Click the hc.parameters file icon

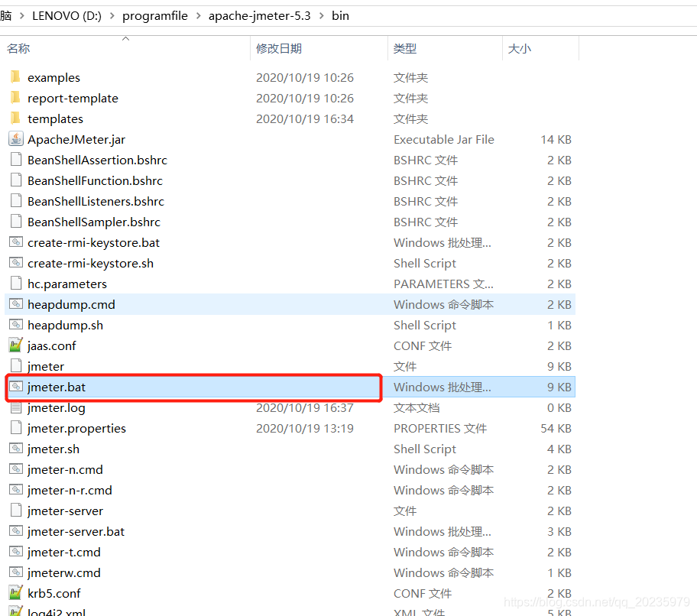point(16,283)
